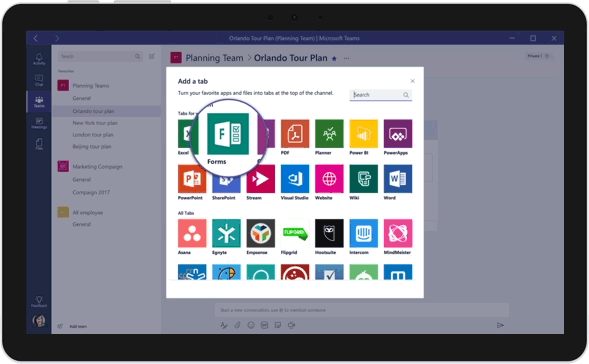589x364 pixels.
Task: Open the Beijing tour plan channel
Action: pos(92,147)
